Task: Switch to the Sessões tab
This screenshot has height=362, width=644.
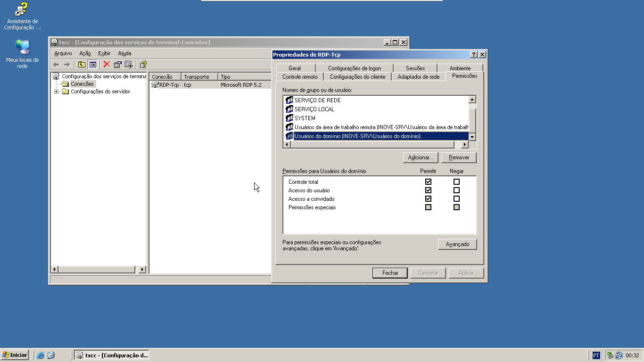Action: tap(414, 68)
